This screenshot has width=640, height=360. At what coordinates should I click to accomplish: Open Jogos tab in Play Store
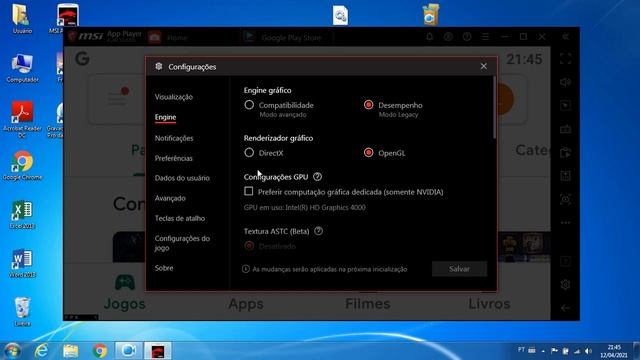click(124, 293)
